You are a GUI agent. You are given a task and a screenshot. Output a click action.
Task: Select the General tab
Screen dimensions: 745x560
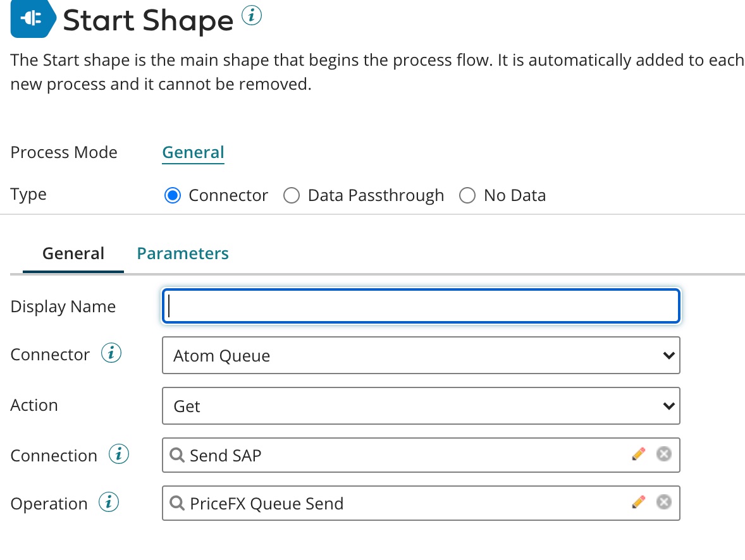click(x=73, y=253)
